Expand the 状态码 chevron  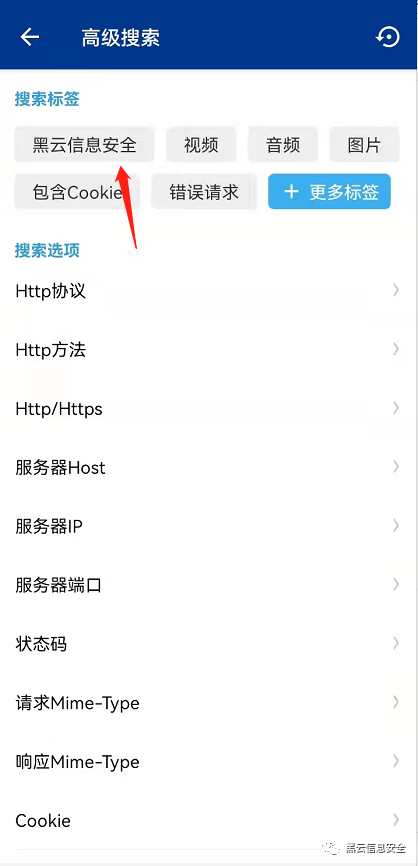[x=396, y=643]
